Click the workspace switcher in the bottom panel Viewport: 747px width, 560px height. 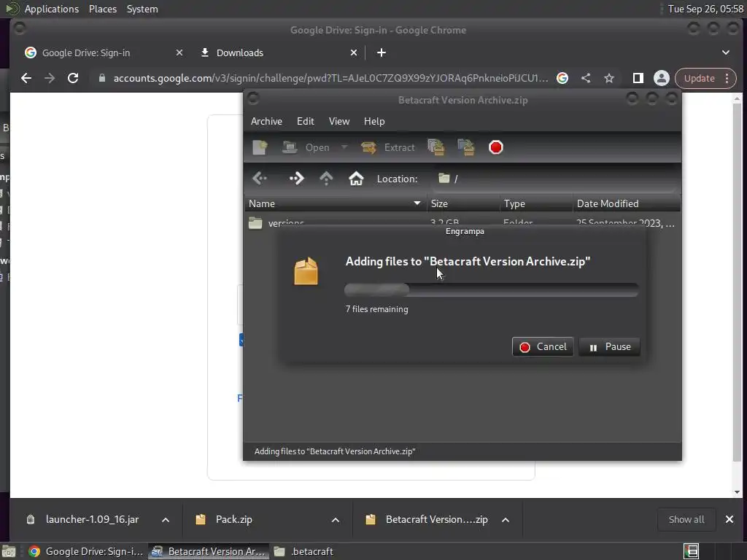click(692, 551)
